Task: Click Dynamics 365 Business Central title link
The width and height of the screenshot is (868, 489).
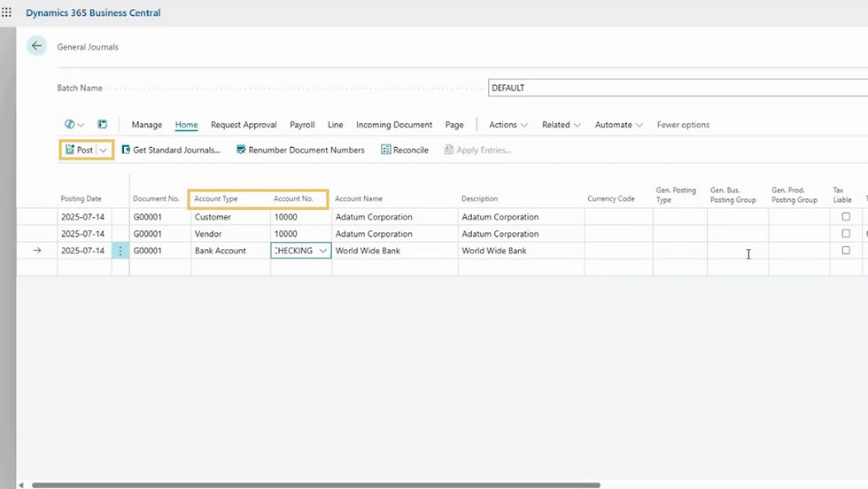Action: [x=93, y=12]
